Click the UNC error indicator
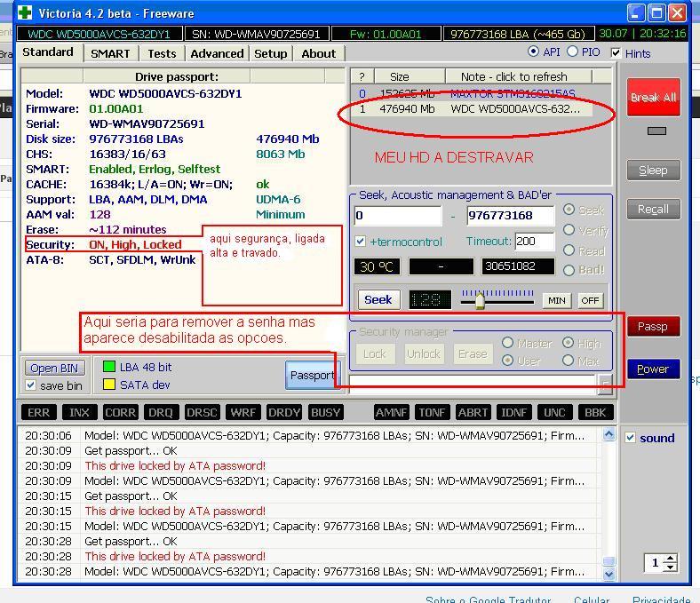Screen dimensions: 700x603 pyautogui.click(x=554, y=412)
